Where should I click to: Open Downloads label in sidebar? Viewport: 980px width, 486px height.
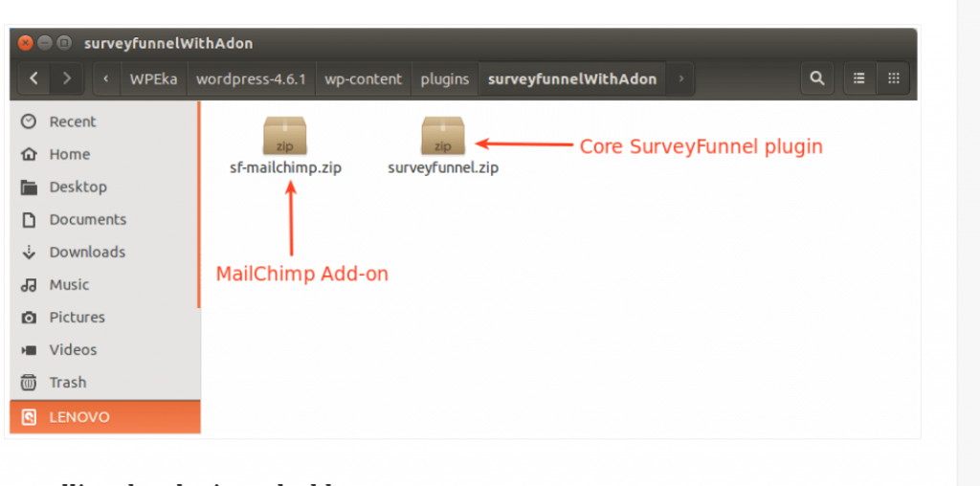87,252
